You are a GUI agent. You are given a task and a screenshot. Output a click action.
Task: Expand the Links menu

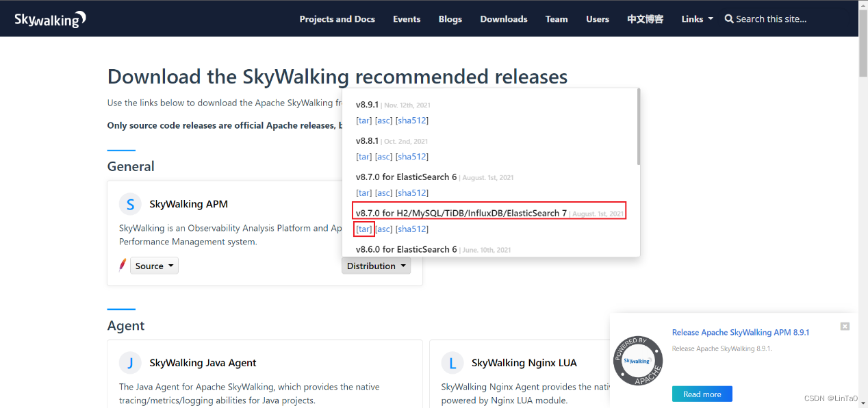pyautogui.click(x=697, y=19)
